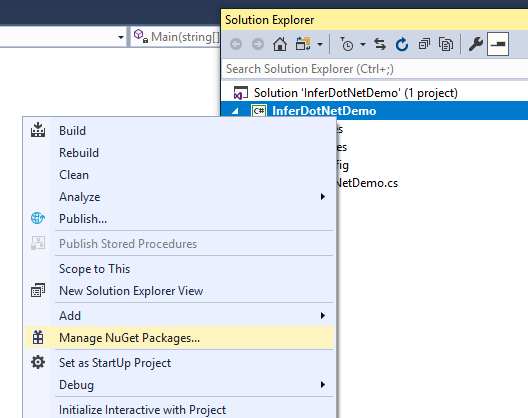528x418 pixels.
Task: Click Scope to This
Action: point(179,269)
